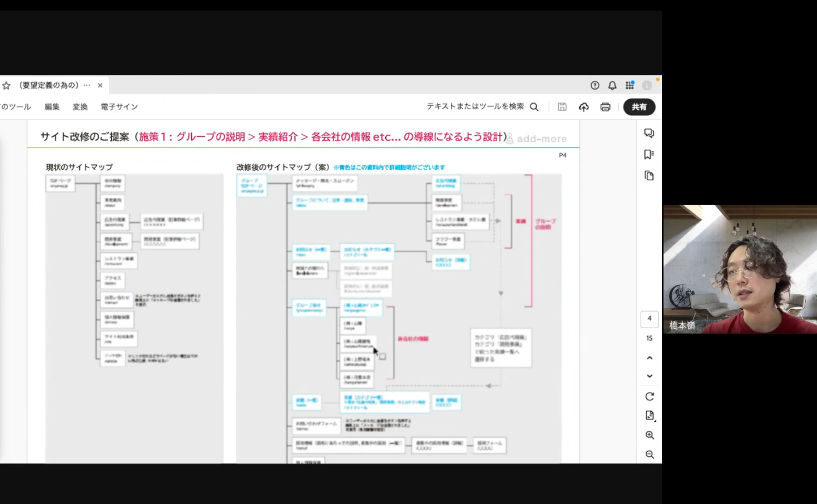The image size is (817, 504).
Task: Open the page display options icon
Action: 650,416
